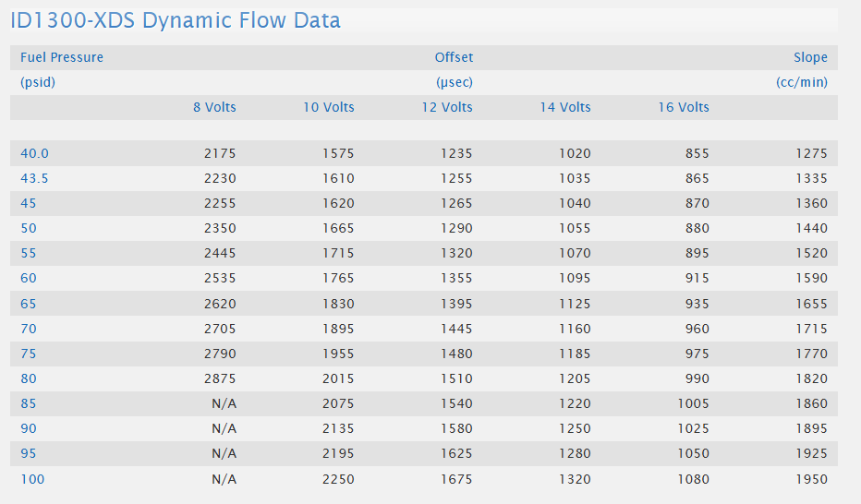This screenshot has width=861, height=504.
Task: Select the 1445 offset cell
Action: 456,328
